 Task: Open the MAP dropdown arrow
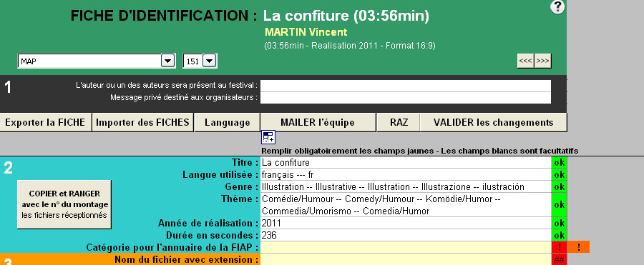(167, 61)
